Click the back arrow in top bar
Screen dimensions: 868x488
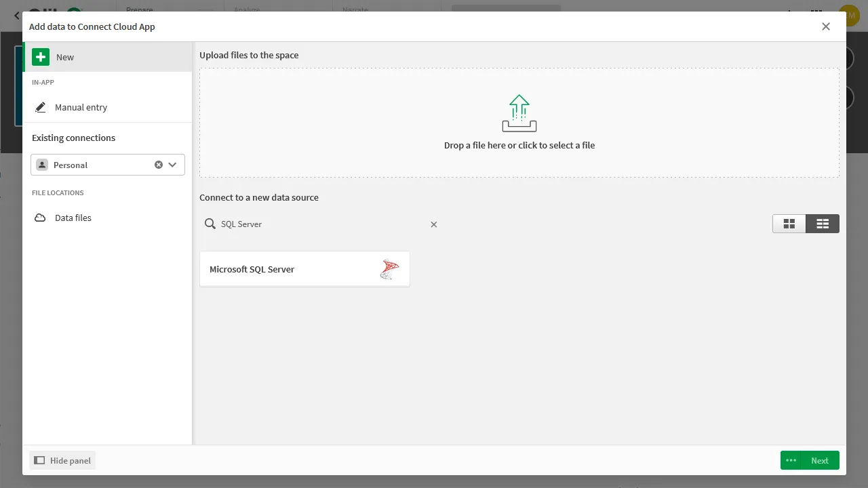click(16, 15)
